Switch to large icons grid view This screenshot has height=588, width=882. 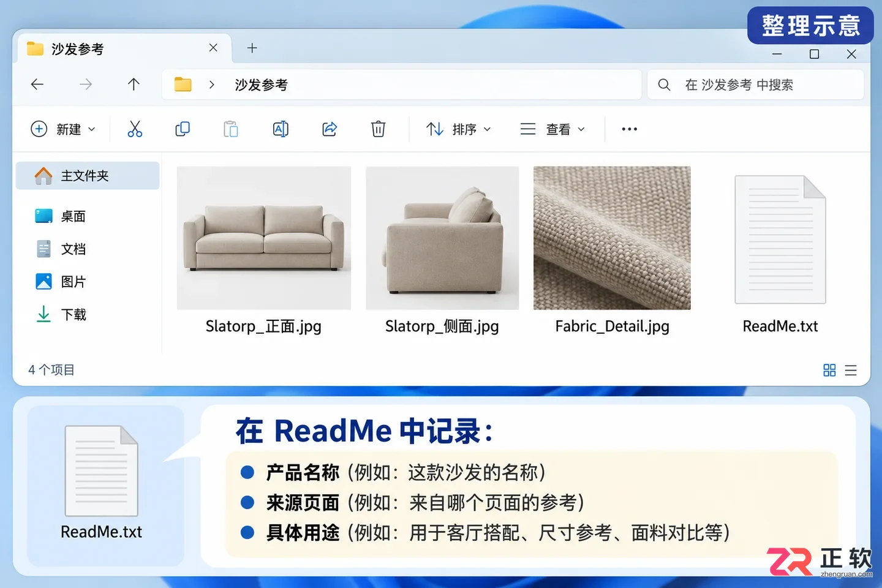pyautogui.click(x=829, y=370)
